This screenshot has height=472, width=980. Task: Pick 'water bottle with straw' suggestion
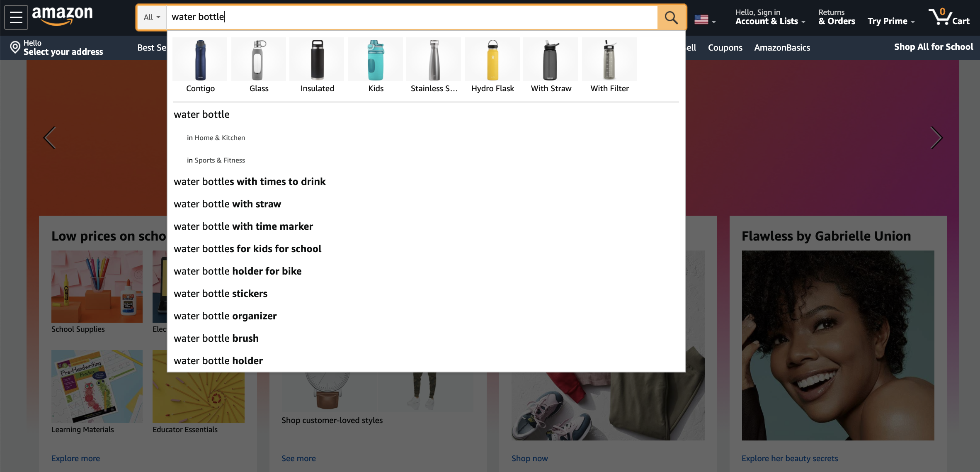[x=426, y=204]
